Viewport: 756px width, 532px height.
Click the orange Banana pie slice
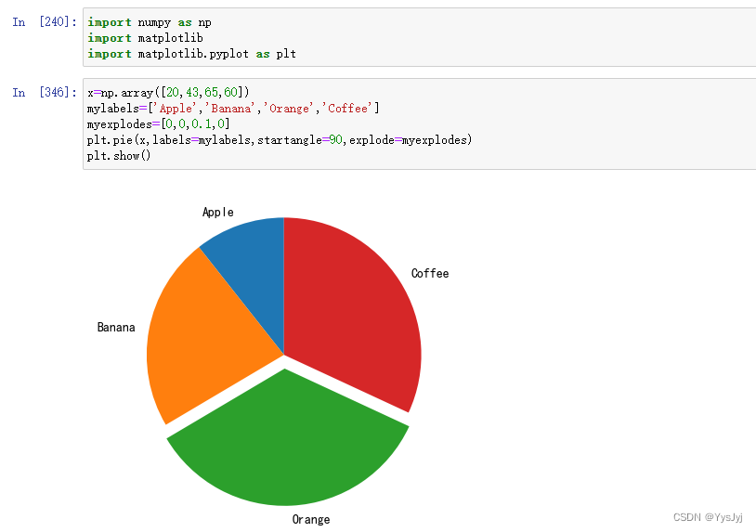(x=202, y=337)
